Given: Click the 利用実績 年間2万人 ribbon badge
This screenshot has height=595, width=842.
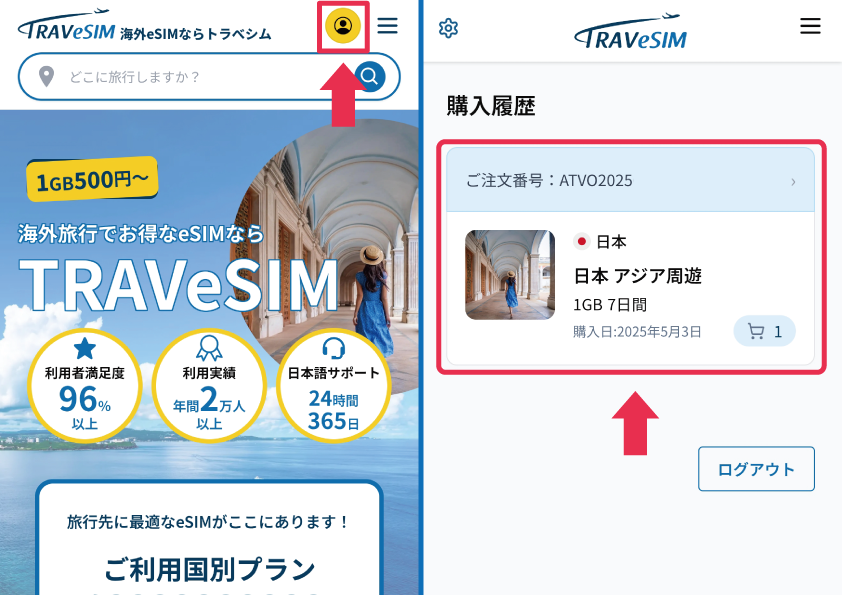Looking at the screenshot, I should [209, 386].
